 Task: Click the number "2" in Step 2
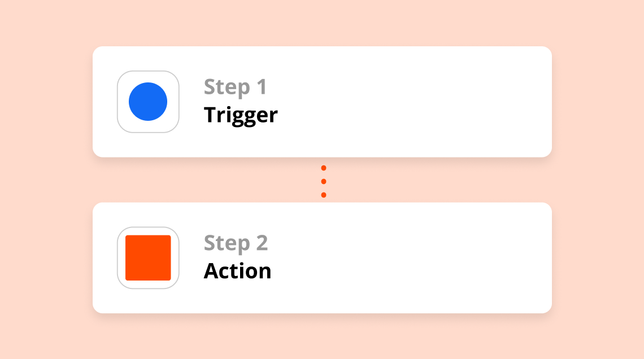tap(262, 243)
